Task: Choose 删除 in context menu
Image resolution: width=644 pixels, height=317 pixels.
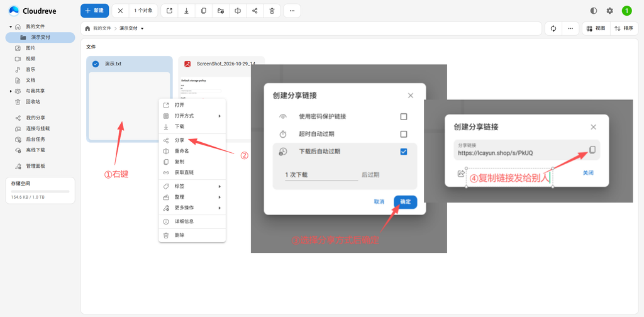Action: (192, 235)
